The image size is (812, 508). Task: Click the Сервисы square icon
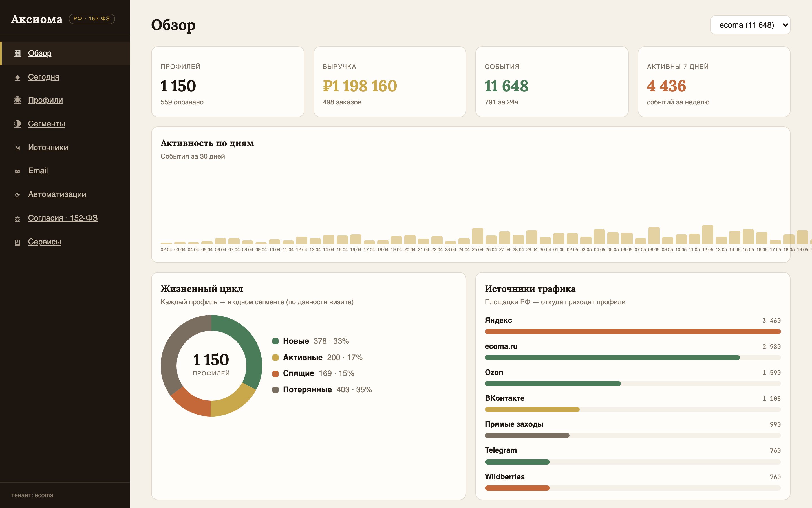[x=17, y=242]
